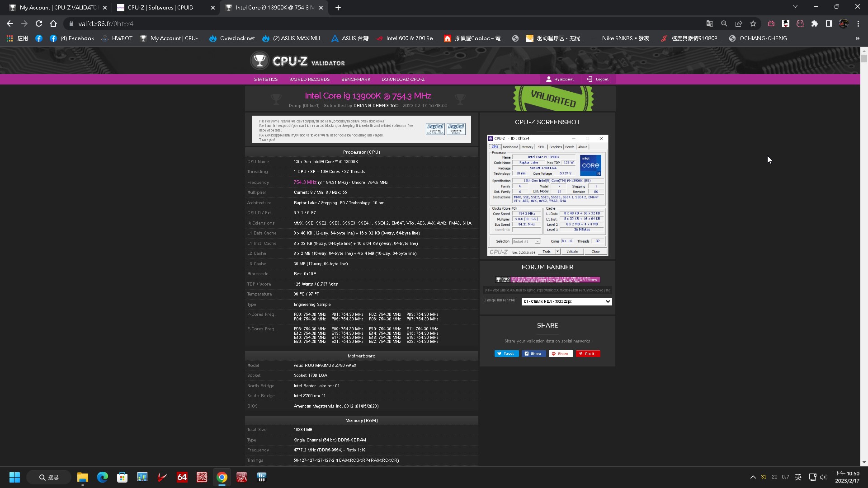Click the Chrome taskbar icon
Image resolution: width=868 pixels, height=488 pixels.
tap(222, 477)
